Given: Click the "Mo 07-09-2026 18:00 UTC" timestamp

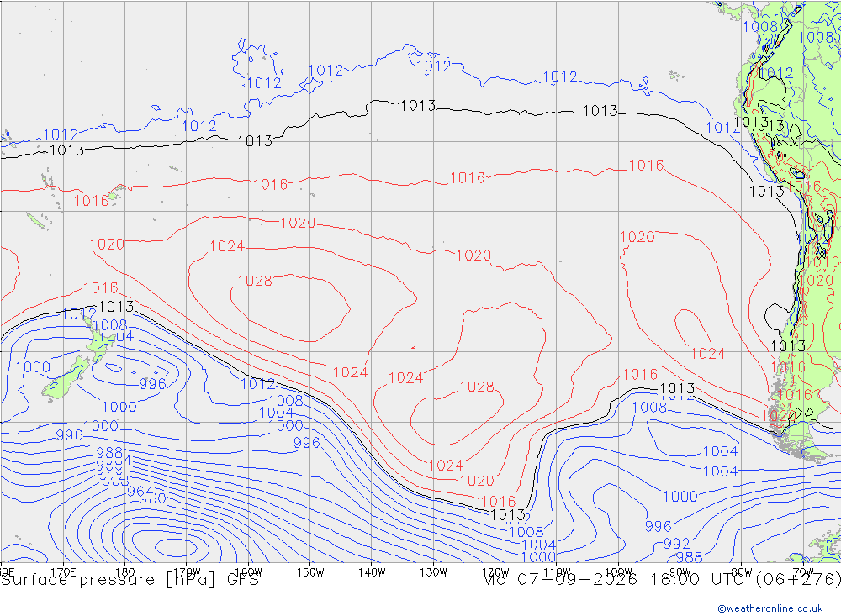Looking at the screenshot, I should pyautogui.click(x=616, y=580).
